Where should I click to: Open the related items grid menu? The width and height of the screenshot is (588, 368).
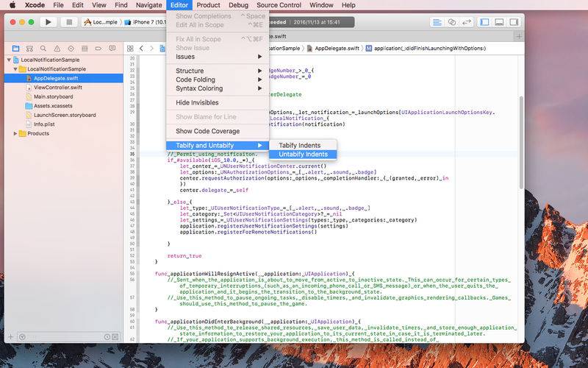130,49
